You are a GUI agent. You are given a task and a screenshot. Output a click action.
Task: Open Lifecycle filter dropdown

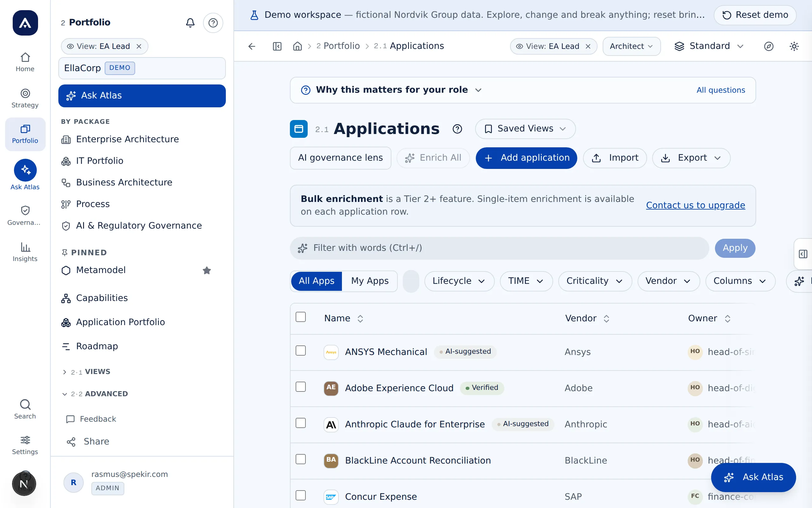pos(459,281)
